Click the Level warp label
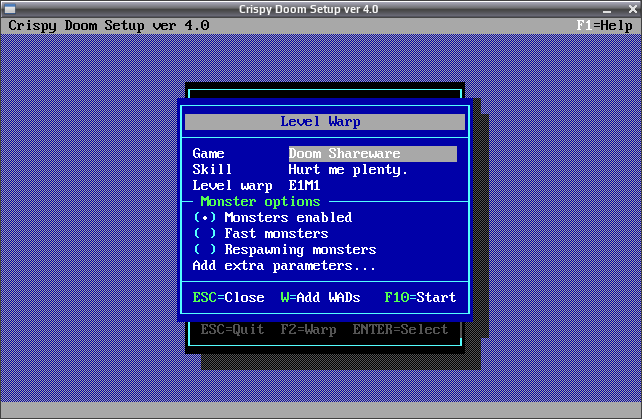This screenshot has width=642, height=419. pos(232,186)
